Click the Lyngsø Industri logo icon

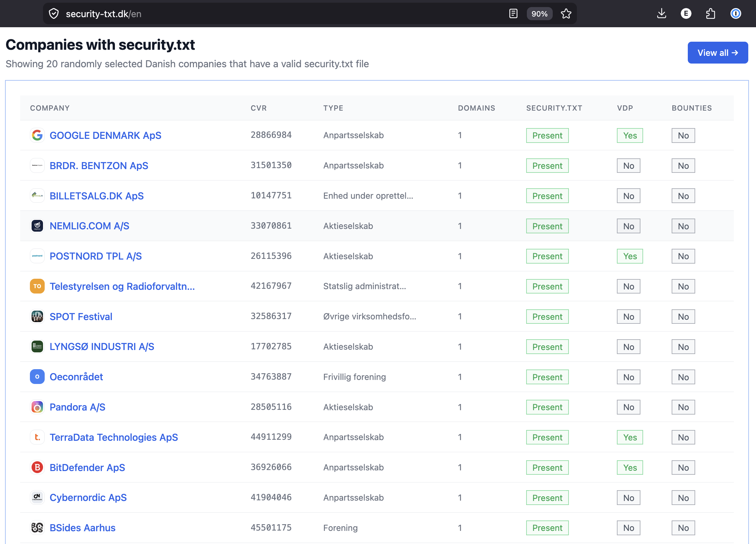click(37, 347)
